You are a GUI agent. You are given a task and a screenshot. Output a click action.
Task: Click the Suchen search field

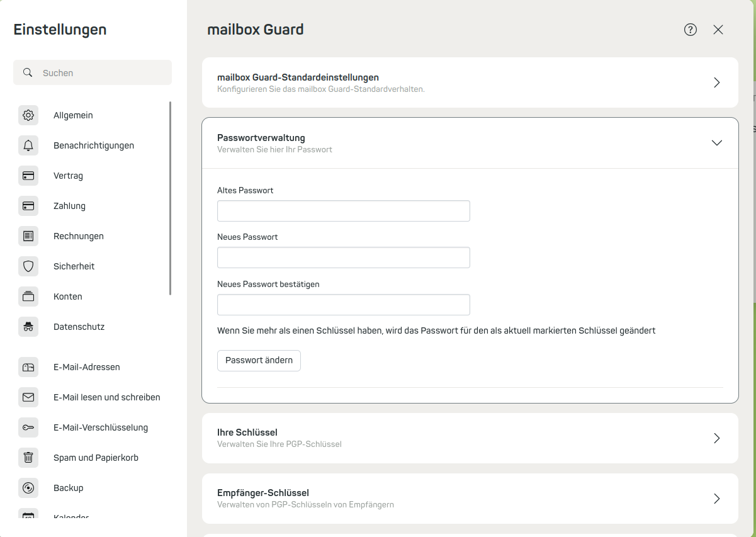(93, 72)
